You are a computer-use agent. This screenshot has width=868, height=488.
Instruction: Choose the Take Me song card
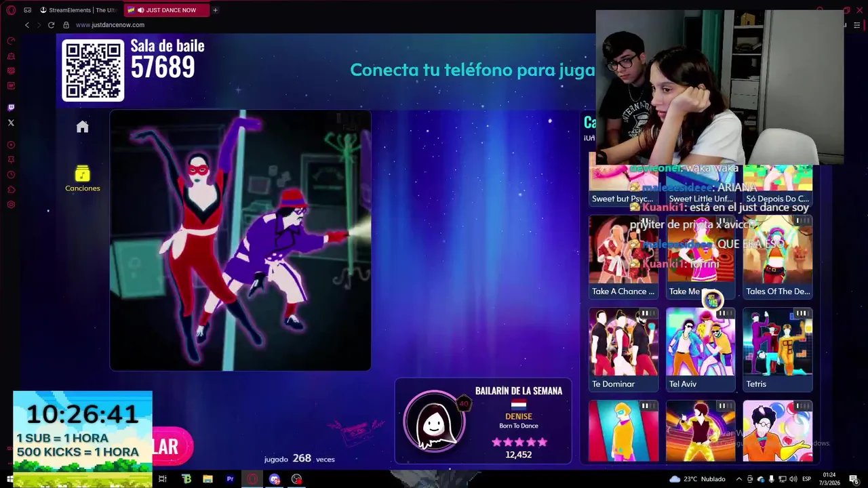coord(701,257)
